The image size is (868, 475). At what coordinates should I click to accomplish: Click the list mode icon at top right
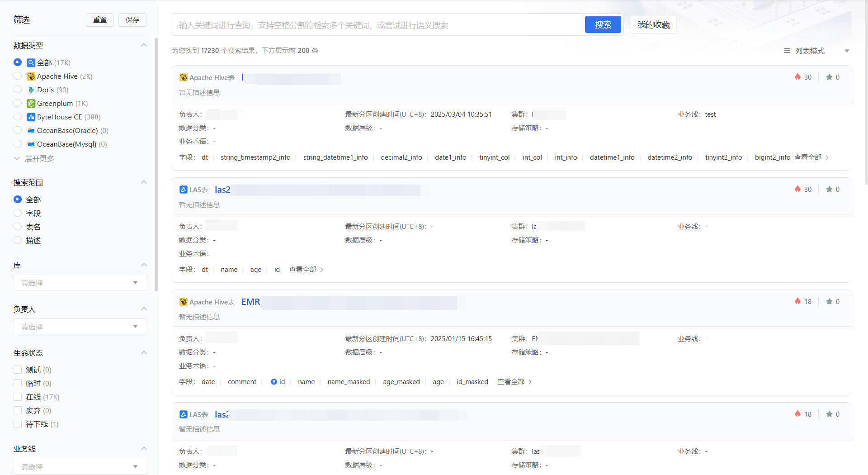point(787,51)
